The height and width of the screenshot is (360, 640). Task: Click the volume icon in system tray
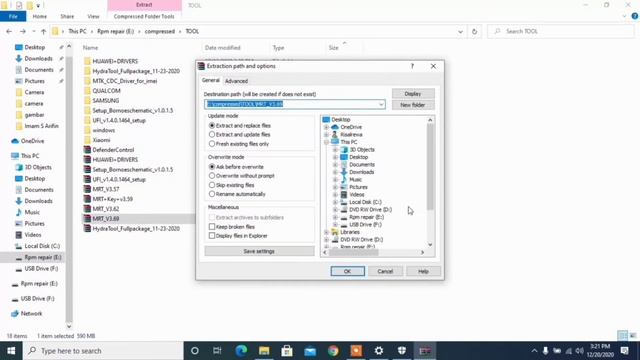(x=579, y=351)
